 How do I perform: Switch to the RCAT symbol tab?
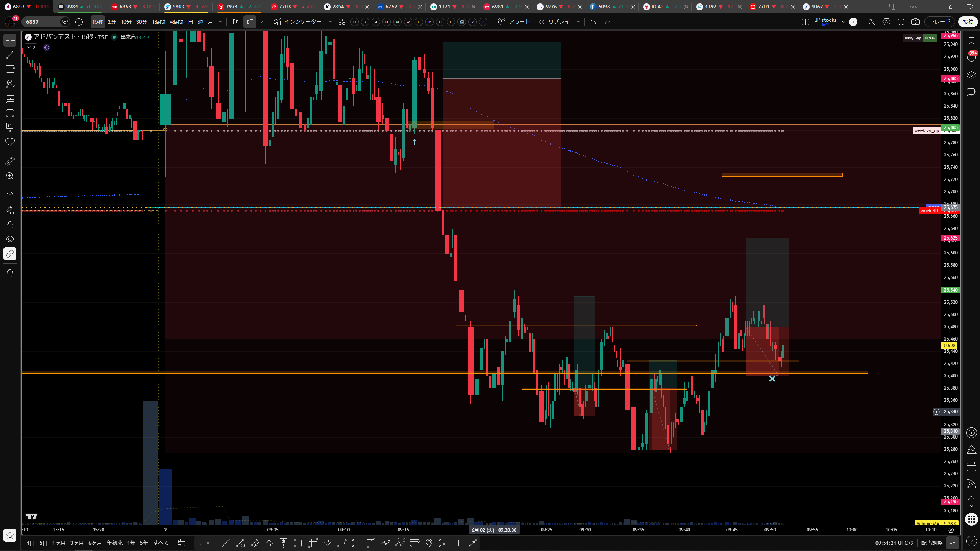tap(666, 7)
